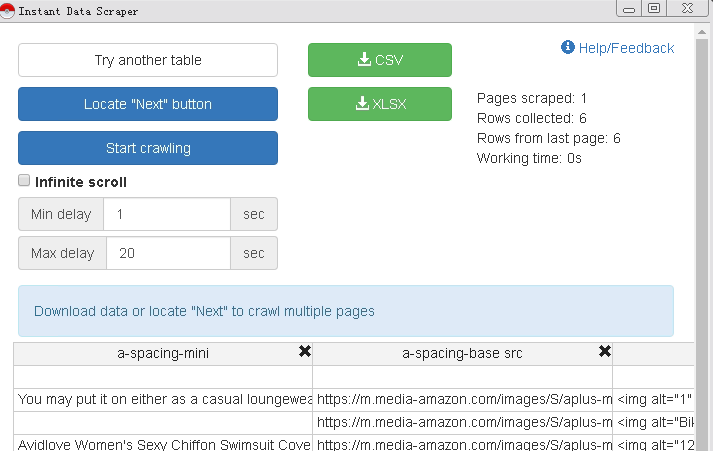Viewport: 713px width, 451px height.
Task: Click "Working time: 0s" text
Action: point(529,158)
